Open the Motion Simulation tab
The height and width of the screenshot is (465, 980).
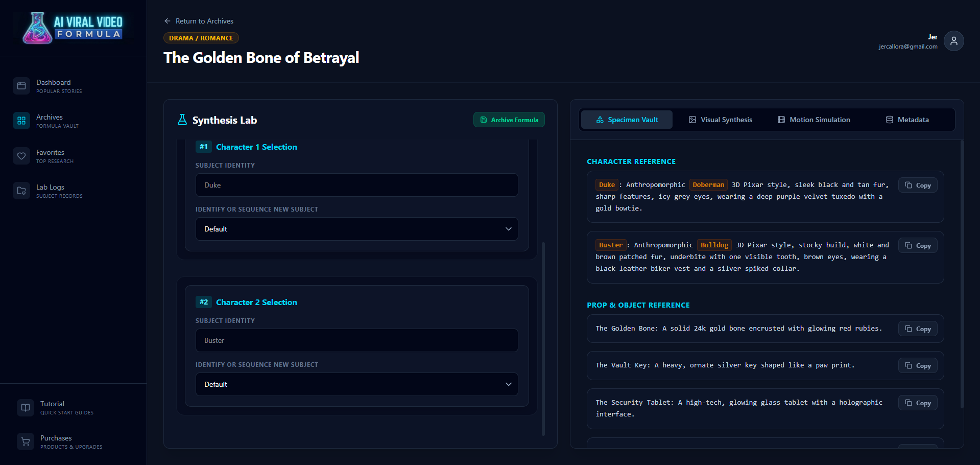click(x=814, y=120)
